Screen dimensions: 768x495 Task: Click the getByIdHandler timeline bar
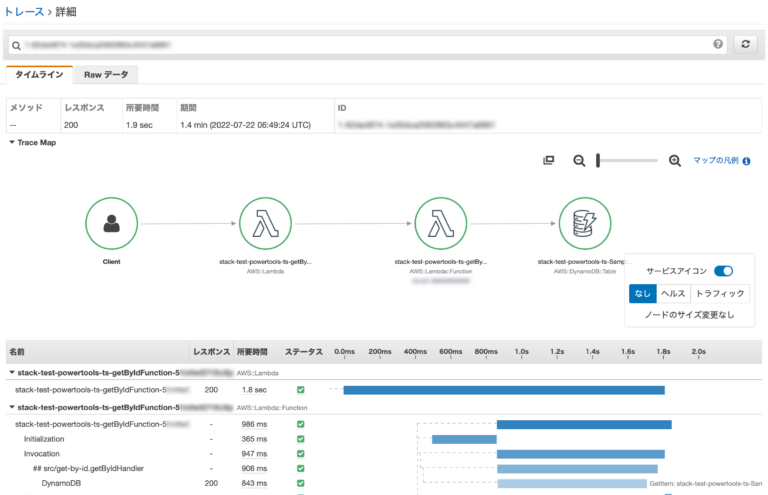pyautogui.click(x=577, y=469)
